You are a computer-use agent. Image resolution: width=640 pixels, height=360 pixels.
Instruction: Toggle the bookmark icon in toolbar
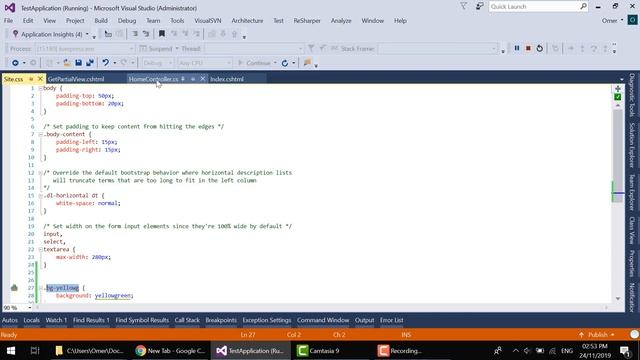click(x=162, y=34)
